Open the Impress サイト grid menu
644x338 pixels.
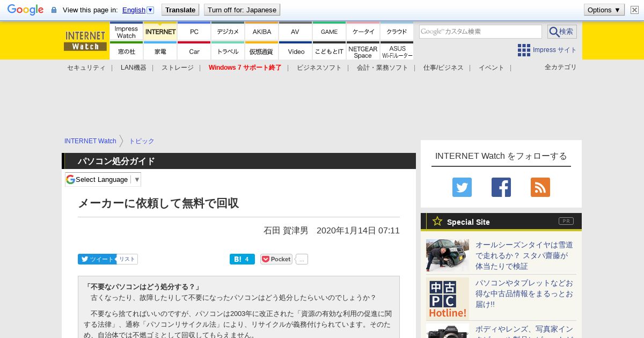coord(547,50)
